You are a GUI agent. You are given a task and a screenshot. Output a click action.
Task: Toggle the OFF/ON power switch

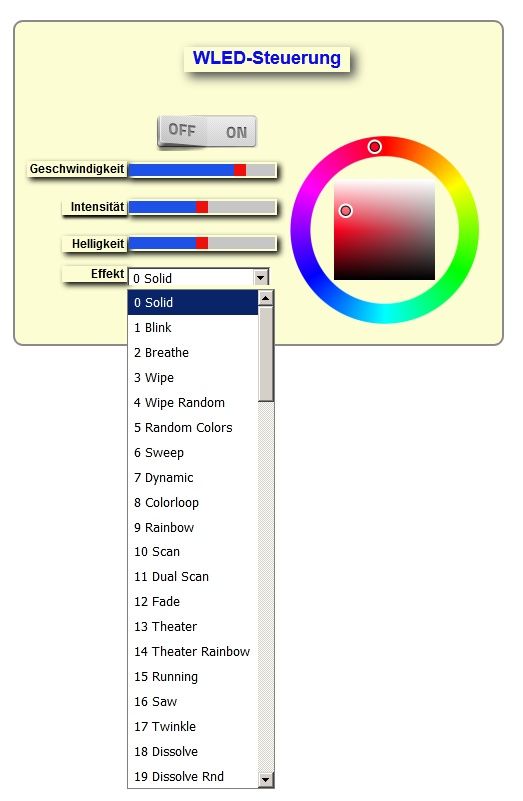(x=206, y=132)
